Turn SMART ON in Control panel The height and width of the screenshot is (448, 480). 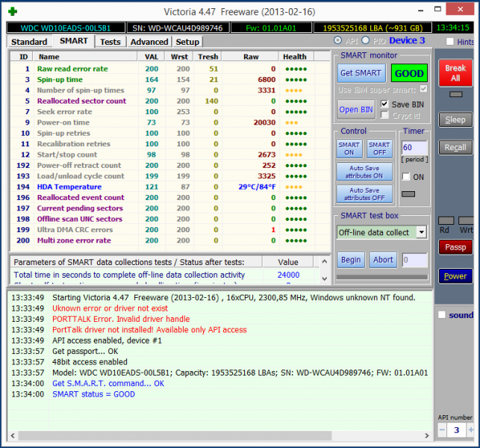point(349,148)
